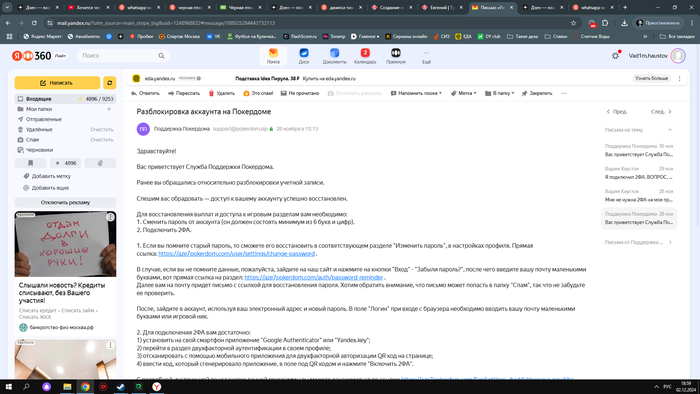Open the 'Ещё' more services menu
Image resolution: width=700 pixels, height=394 pixels.
[x=426, y=56]
